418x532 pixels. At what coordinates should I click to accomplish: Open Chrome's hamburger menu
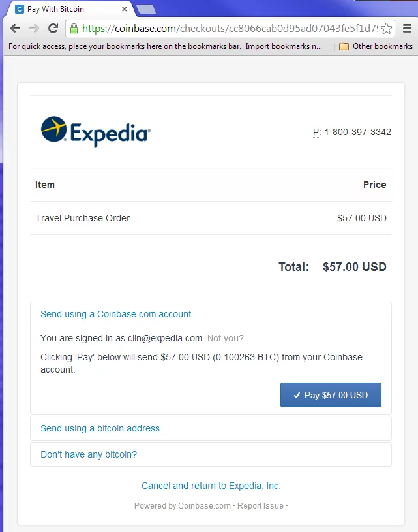[406, 29]
